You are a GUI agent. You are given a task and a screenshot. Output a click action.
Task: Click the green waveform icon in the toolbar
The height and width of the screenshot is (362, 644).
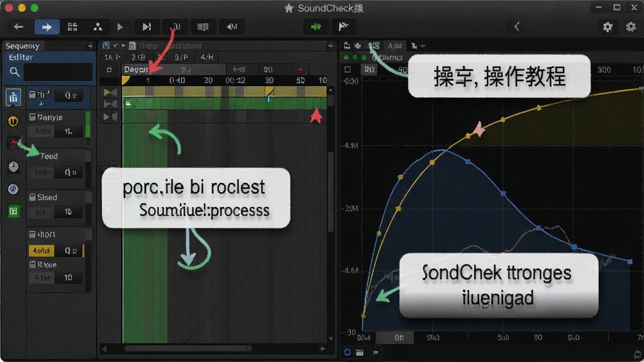pos(316,27)
